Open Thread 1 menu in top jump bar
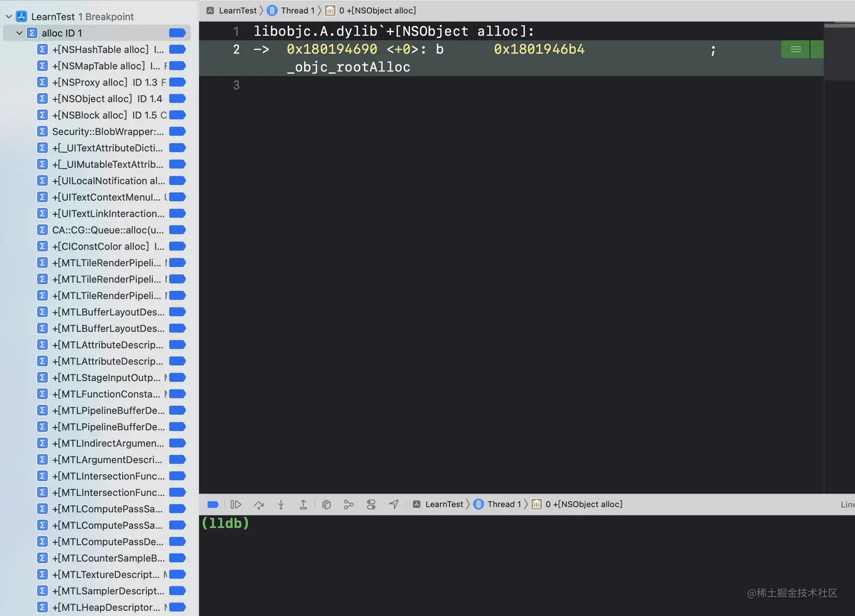Image resolution: width=855 pixels, height=616 pixels. pyautogui.click(x=297, y=10)
